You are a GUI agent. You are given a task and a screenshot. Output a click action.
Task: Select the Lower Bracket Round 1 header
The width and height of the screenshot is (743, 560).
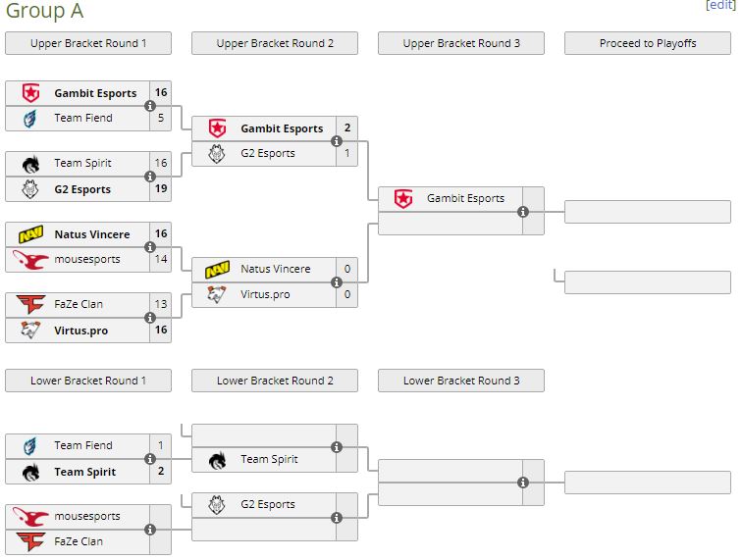tap(88, 381)
